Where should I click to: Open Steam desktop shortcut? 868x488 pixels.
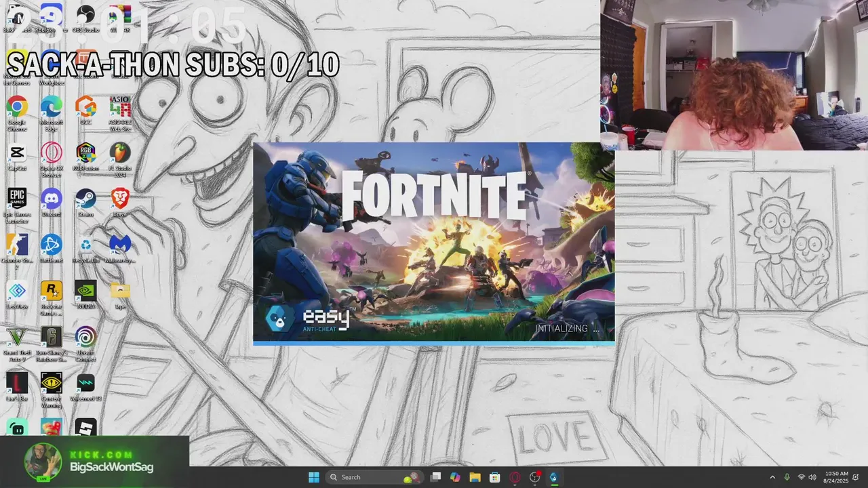(85, 203)
